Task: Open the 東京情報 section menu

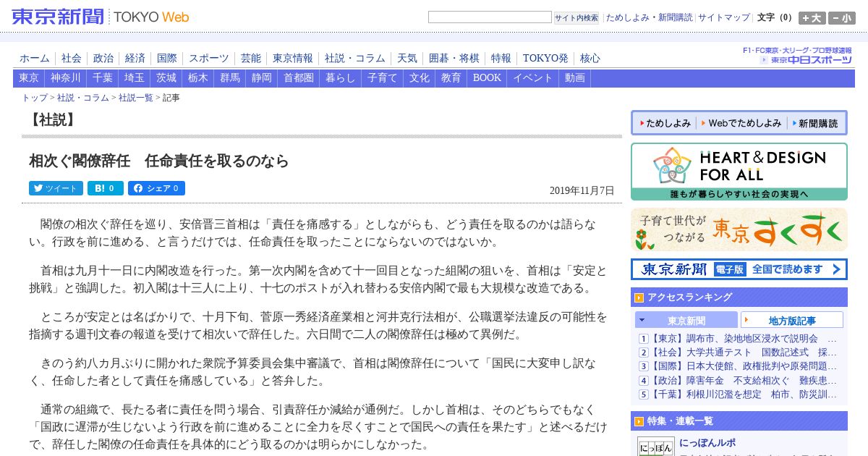Action: click(293, 59)
